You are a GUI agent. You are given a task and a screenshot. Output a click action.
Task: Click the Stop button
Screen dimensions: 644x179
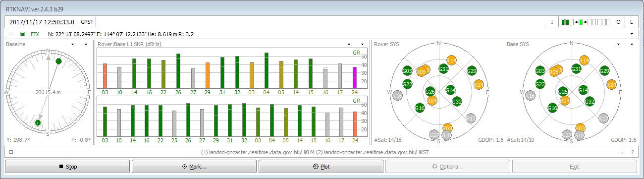point(67,167)
